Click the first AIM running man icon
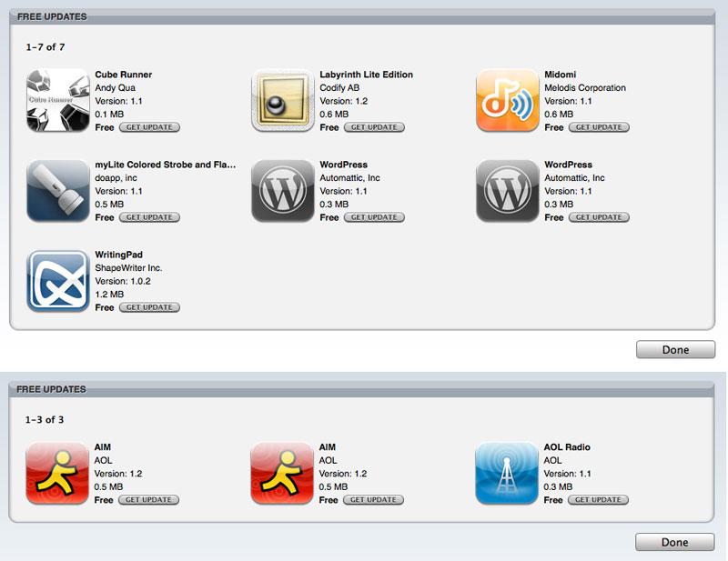The image size is (728, 561). pos(57,473)
